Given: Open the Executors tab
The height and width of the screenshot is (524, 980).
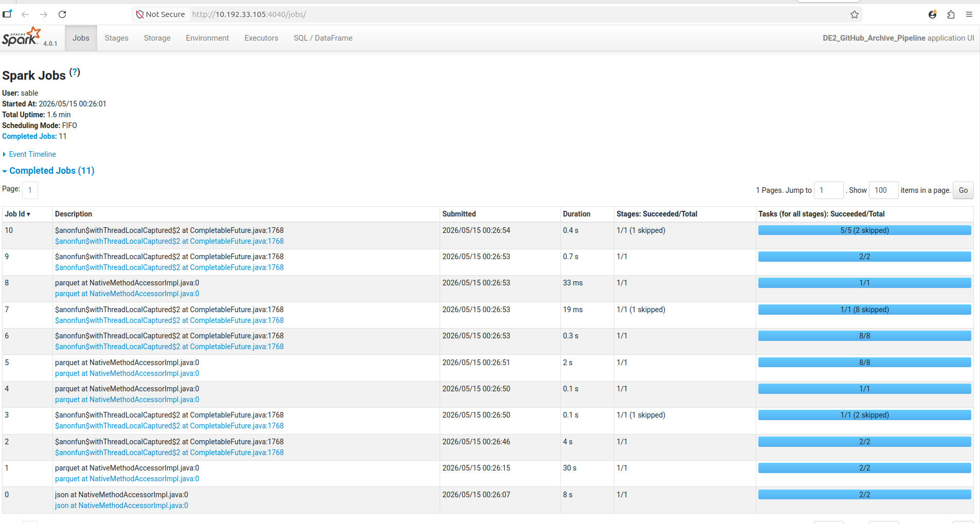Looking at the screenshot, I should click(261, 38).
